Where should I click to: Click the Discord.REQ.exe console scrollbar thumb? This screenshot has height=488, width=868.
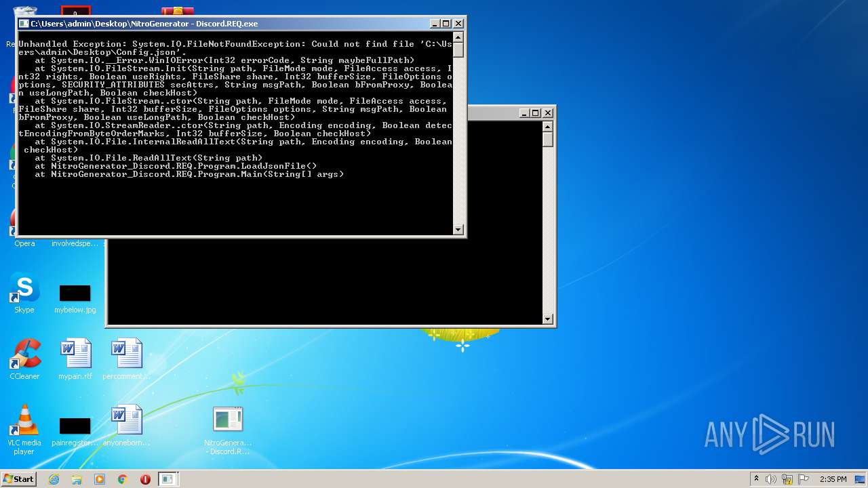(x=458, y=49)
